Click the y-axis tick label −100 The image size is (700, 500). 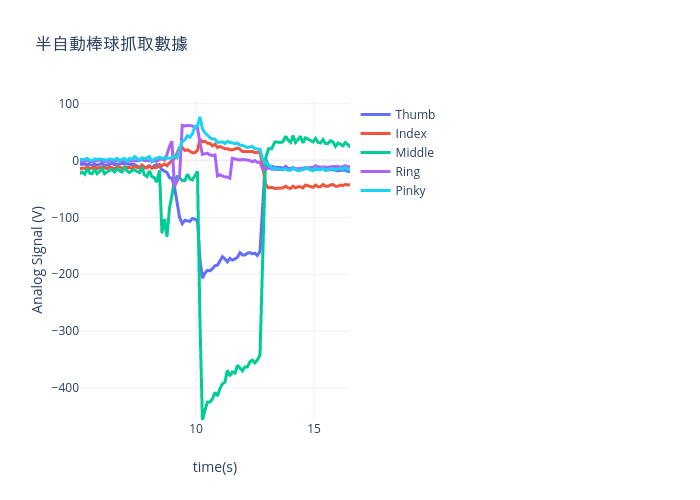tap(65, 217)
